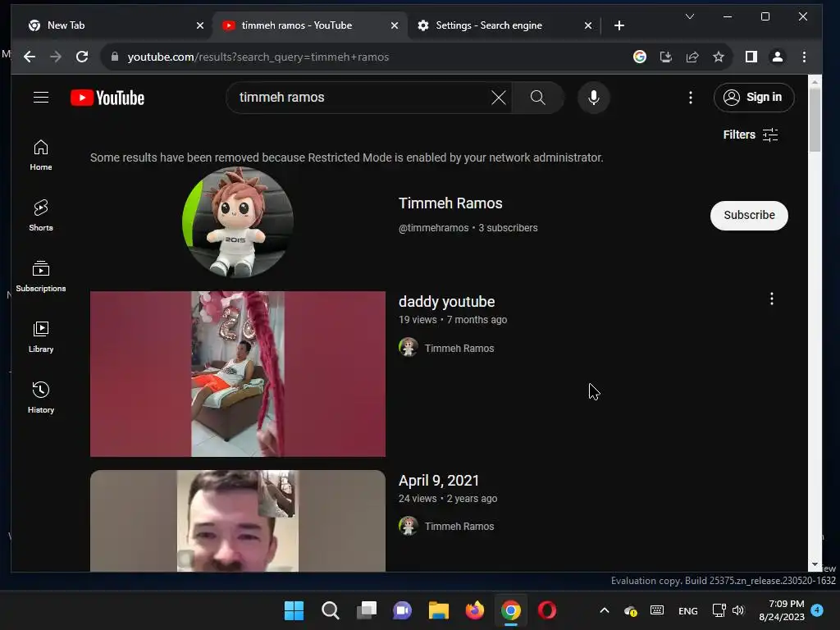Open new tab with plus button
Image resolution: width=840 pixels, height=630 pixels.
619,25
